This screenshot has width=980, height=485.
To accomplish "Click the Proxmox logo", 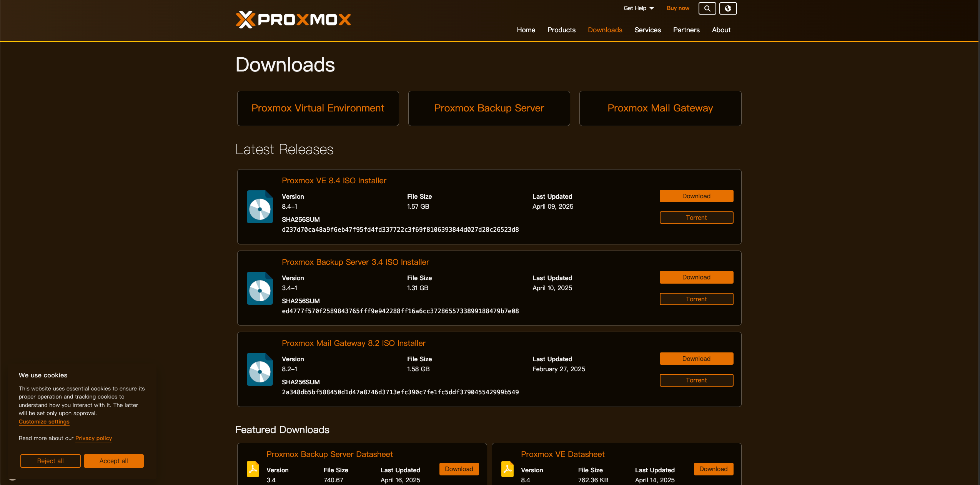I will point(293,19).
